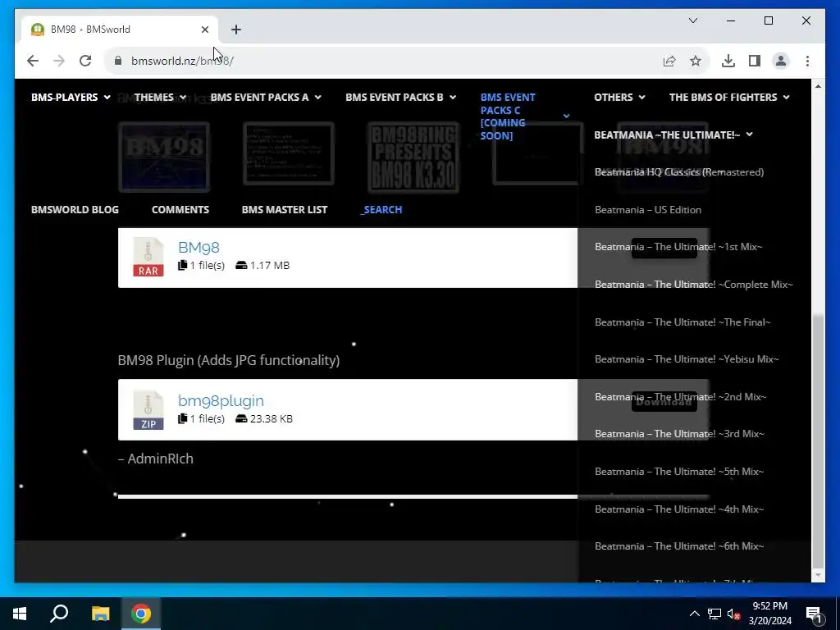Select Beatmania The Ultimate! ~Yebisu Mix~

click(x=687, y=359)
